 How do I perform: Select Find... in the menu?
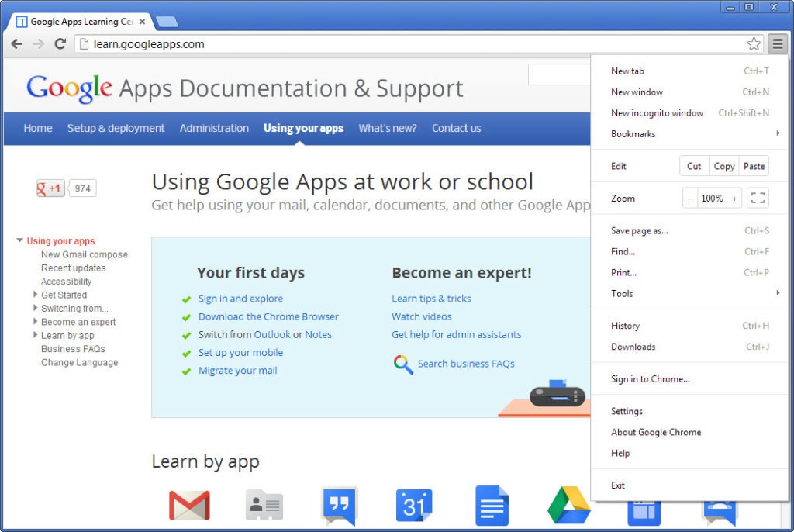[689, 251]
